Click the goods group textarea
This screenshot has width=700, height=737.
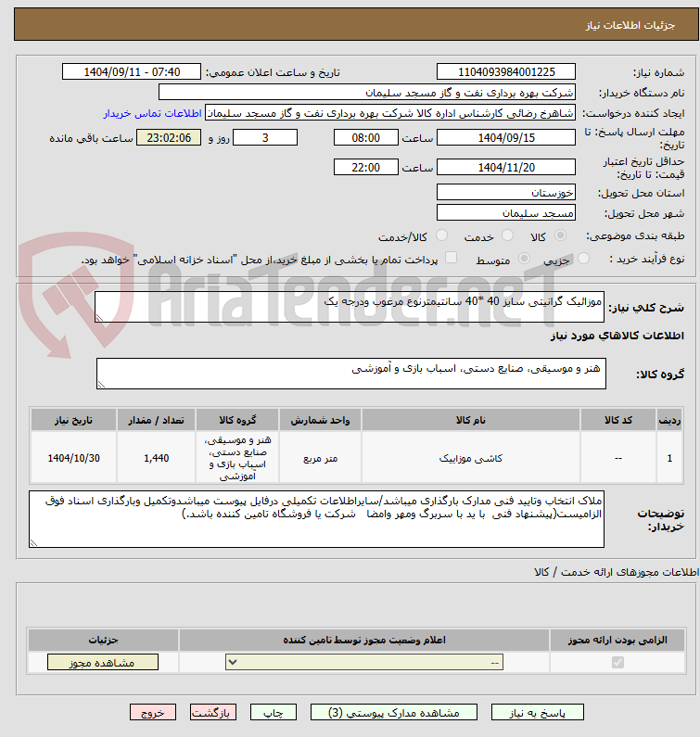pos(351,374)
